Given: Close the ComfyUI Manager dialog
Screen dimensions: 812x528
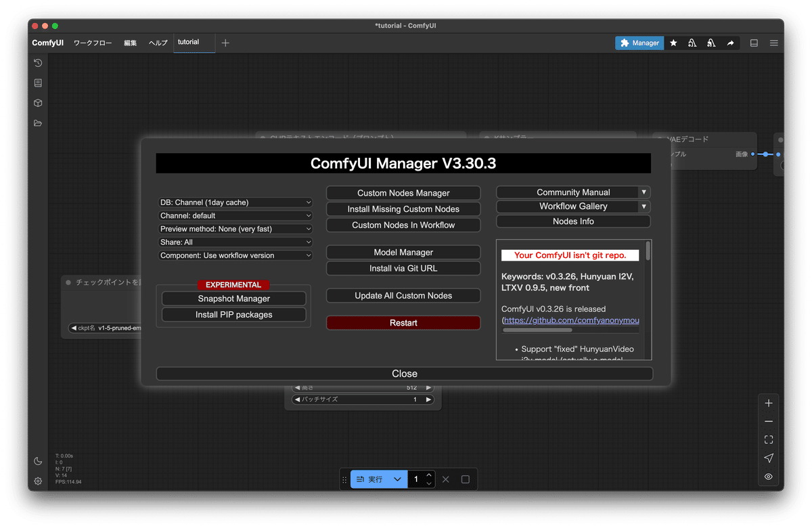Looking at the screenshot, I should (x=405, y=374).
